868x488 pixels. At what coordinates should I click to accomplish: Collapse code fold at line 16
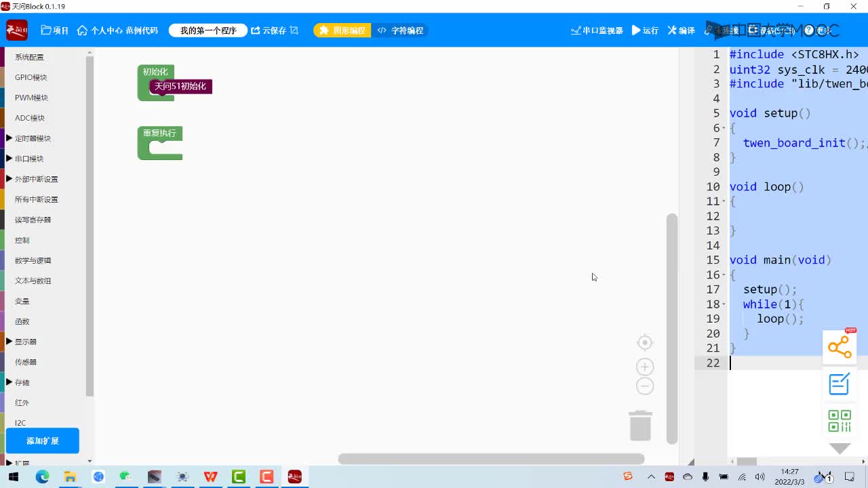[724, 274]
